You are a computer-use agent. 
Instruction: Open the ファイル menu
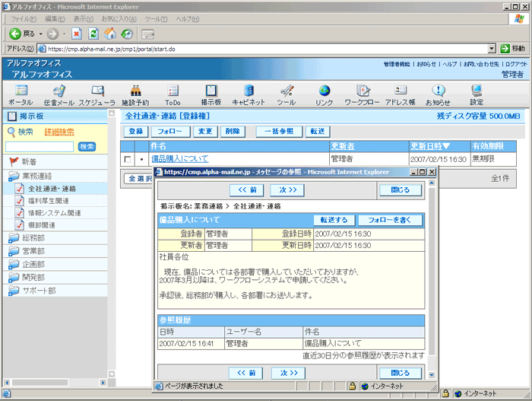pyautogui.click(x=24, y=19)
